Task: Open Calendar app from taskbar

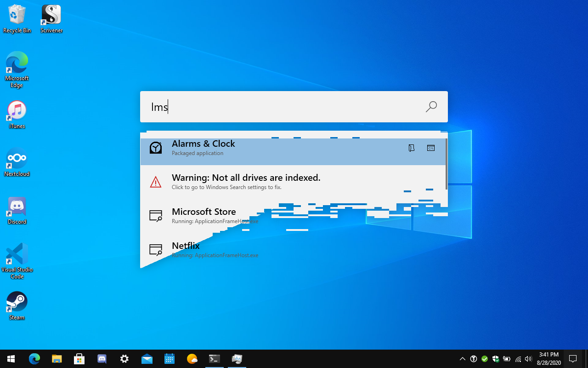Action: (x=169, y=359)
